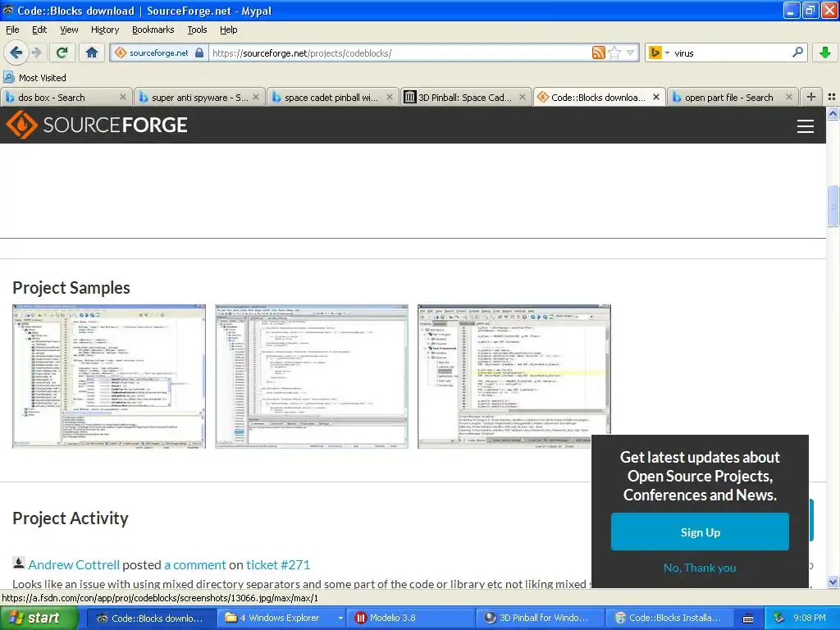Open the second Project Samples screenshot

pyautogui.click(x=311, y=376)
